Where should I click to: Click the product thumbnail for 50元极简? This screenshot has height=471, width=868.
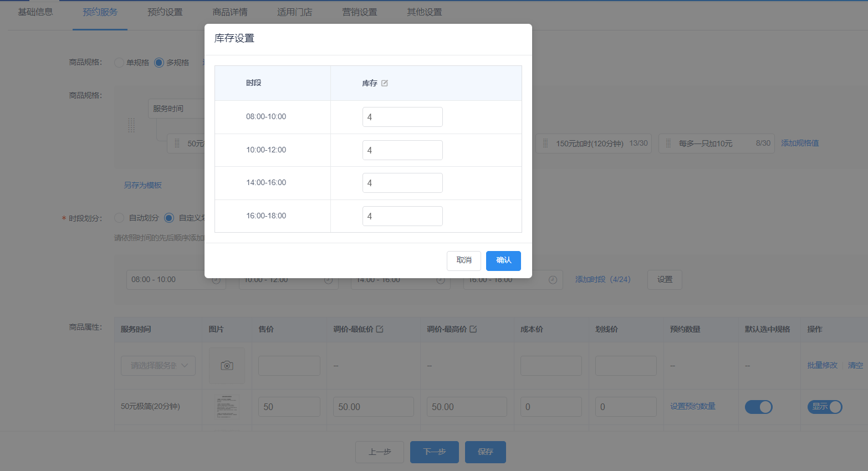click(x=227, y=407)
